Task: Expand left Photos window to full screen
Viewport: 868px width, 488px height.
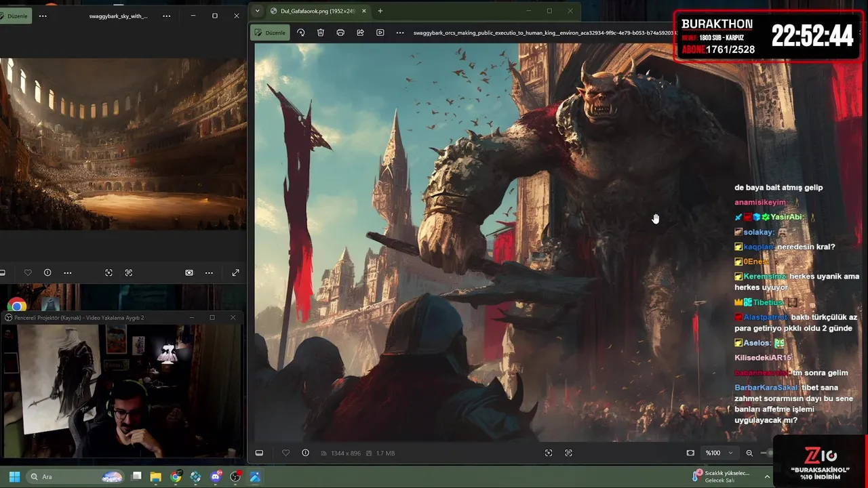Action: click(x=235, y=272)
